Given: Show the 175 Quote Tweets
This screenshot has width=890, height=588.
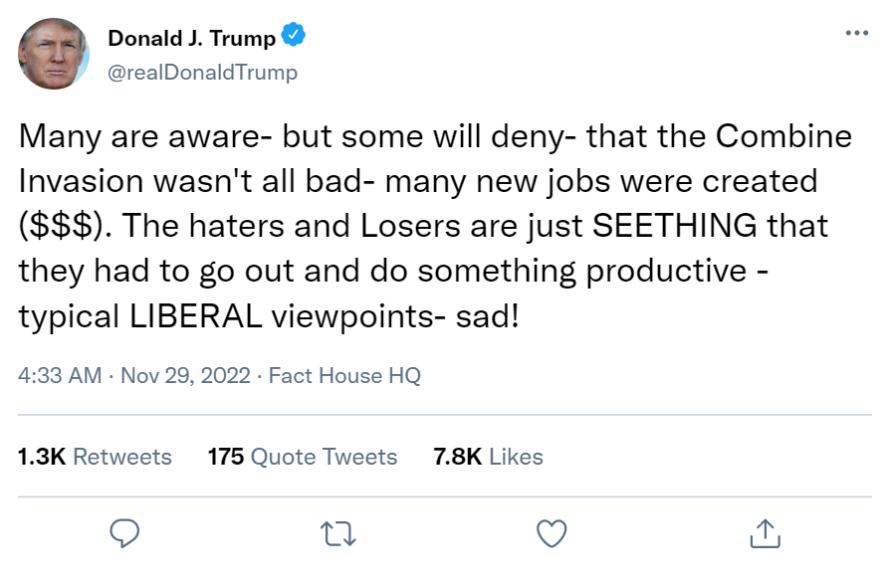Looking at the screenshot, I should pyautogui.click(x=302, y=457).
